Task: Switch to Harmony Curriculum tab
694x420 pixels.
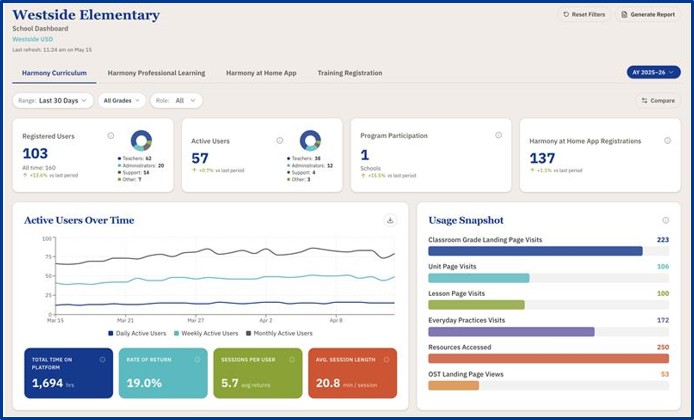Action: coord(54,73)
